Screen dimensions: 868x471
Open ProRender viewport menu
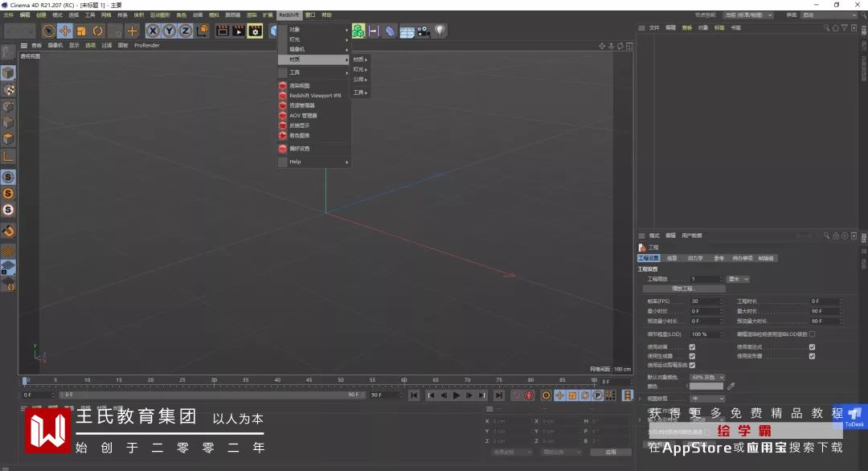[147, 45]
